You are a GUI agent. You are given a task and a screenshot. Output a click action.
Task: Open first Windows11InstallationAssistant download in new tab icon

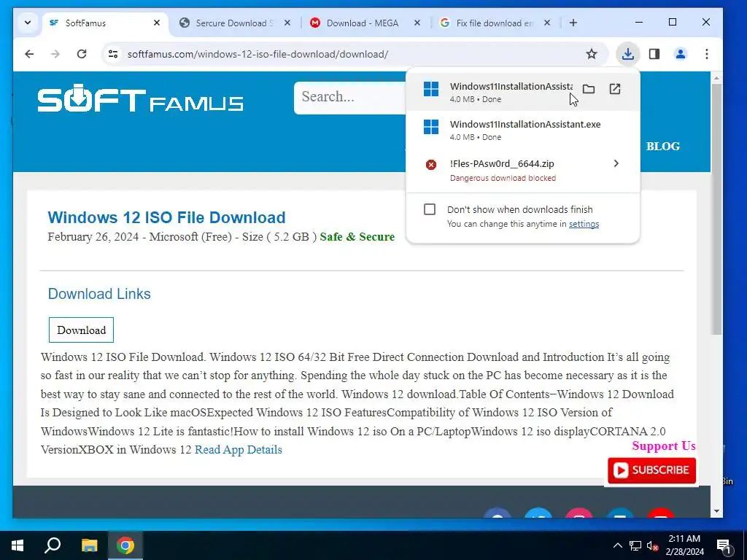tap(614, 89)
